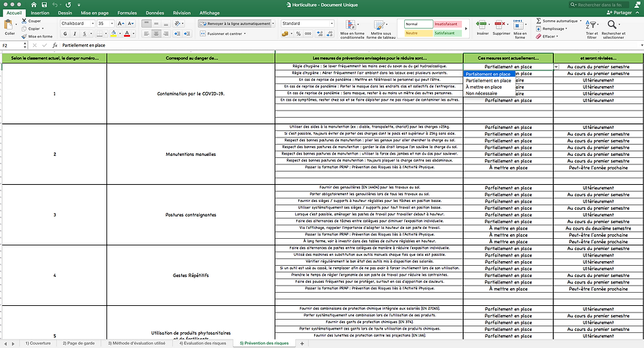644x348 pixels.
Task: Switch to the Formules ribbon tab
Action: pyautogui.click(x=127, y=12)
